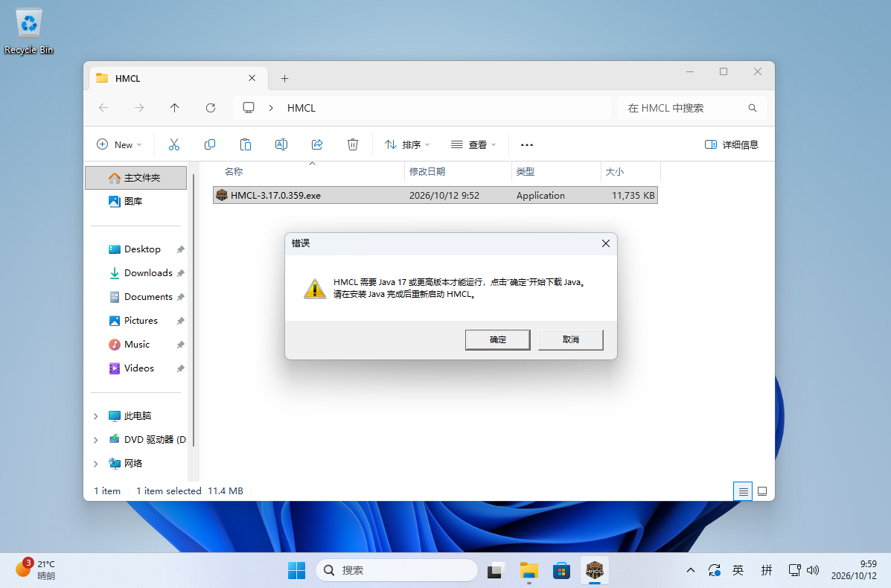Select the HMCL-3.17.0.359.exe file
891x588 pixels.
pos(435,196)
